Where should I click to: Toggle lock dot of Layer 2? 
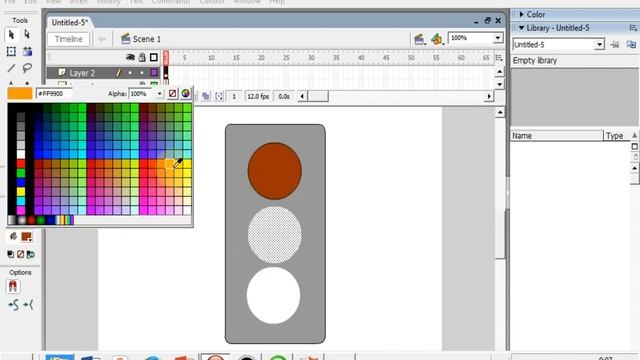(142, 73)
